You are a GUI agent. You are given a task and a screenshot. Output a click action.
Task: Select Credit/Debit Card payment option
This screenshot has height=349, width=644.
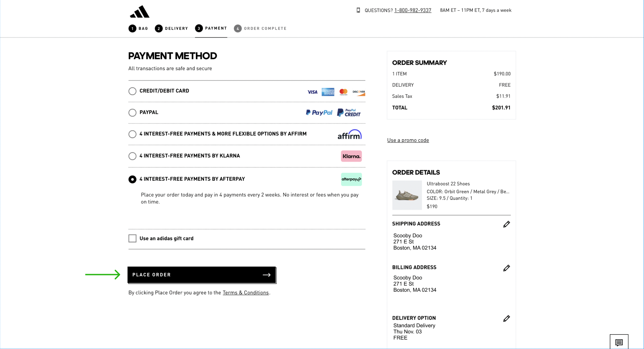pyautogui.click(x=132, y=91)
